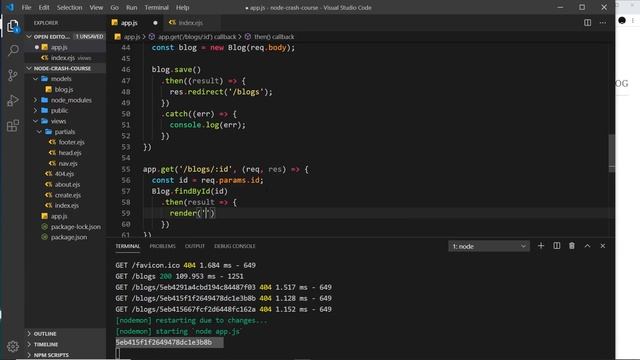This screenshot has height=360, width=640.
Task: Open the Go menu
Action: pos(115,7)
